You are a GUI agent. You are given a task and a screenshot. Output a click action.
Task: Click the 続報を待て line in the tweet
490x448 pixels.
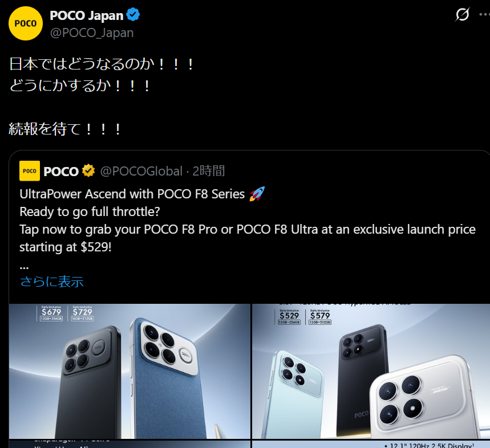tap(64, 129)
